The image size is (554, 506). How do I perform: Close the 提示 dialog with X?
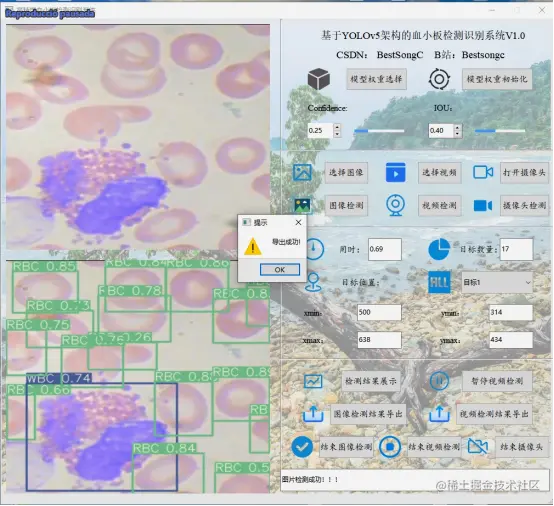299,222
